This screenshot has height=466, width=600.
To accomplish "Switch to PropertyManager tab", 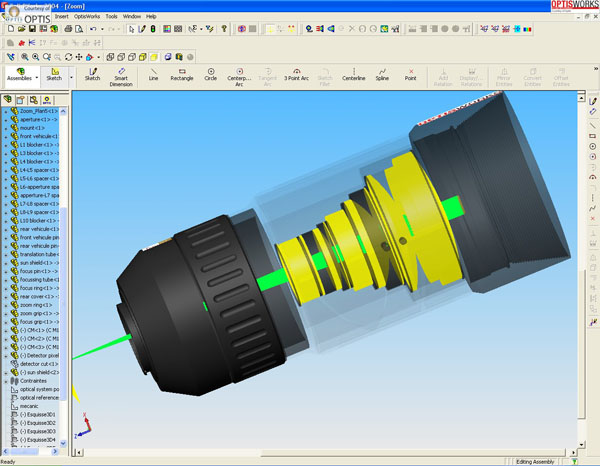I will pos(20,100).
